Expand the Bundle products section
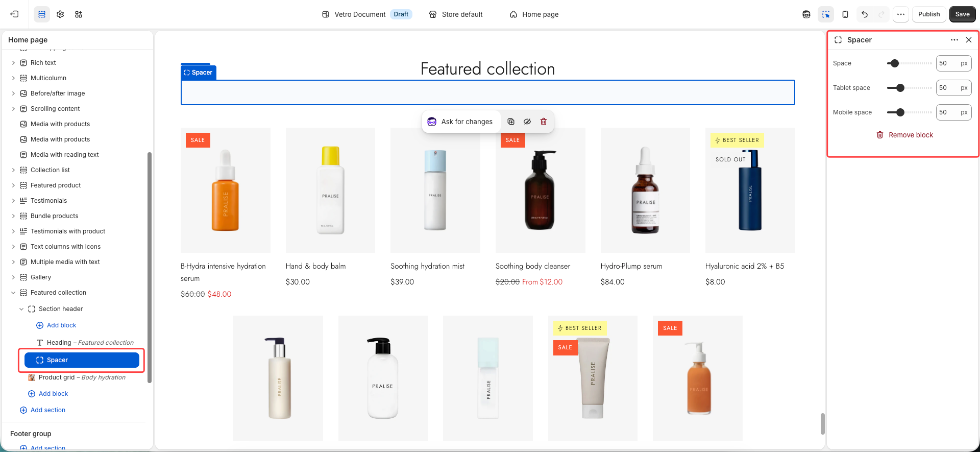This screenshot has width=980, height=452. click(x=13, y=216)
